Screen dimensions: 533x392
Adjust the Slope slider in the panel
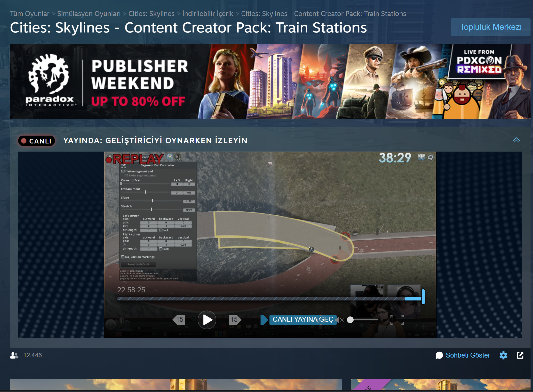tap(153, 201)
